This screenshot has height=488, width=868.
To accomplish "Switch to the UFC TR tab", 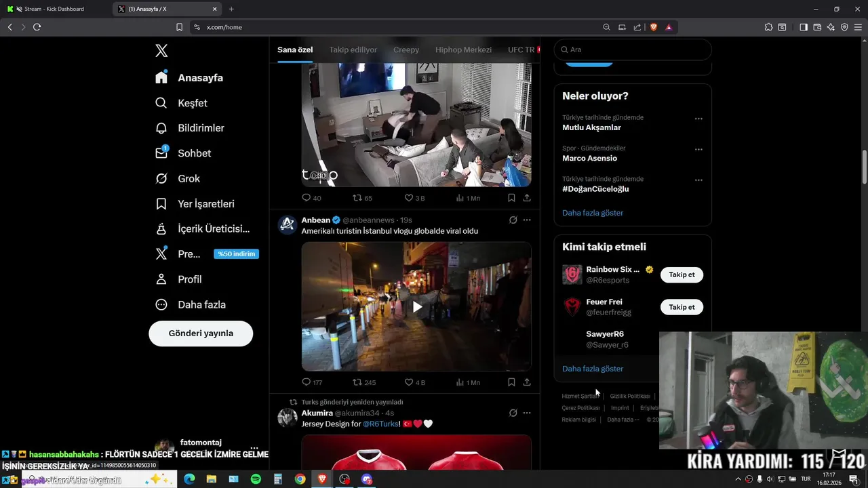I will (x=522, y=49).
